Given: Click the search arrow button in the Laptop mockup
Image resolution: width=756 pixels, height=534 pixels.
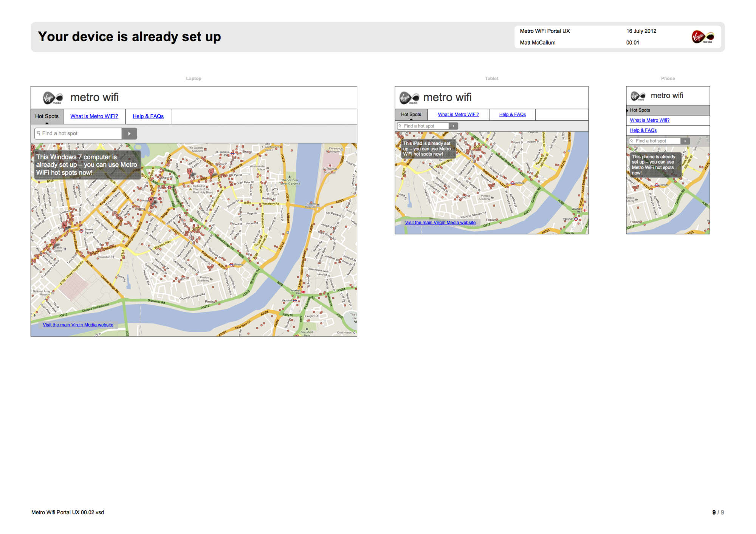Looking at the screenshot, I should [129, 133].
